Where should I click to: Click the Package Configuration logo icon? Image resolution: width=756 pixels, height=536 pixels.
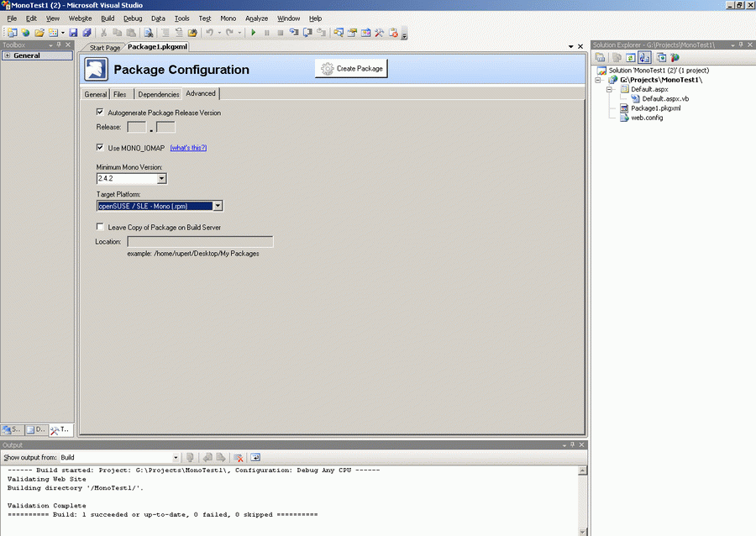click(96, 69)
